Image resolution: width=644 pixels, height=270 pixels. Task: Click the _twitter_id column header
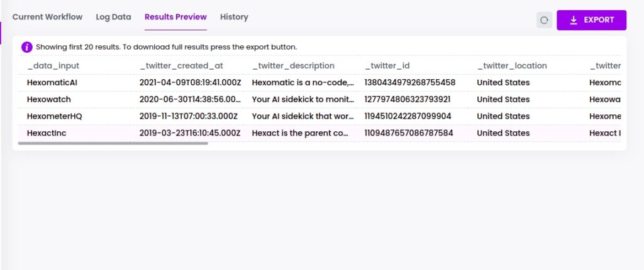coord(387,66)
